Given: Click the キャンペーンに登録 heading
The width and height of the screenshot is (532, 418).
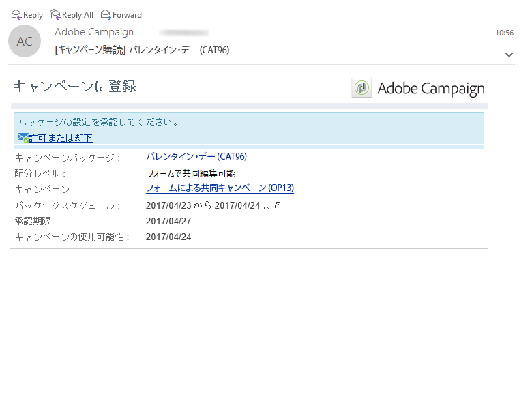Looking at the screenshot, I should (74, 86).
